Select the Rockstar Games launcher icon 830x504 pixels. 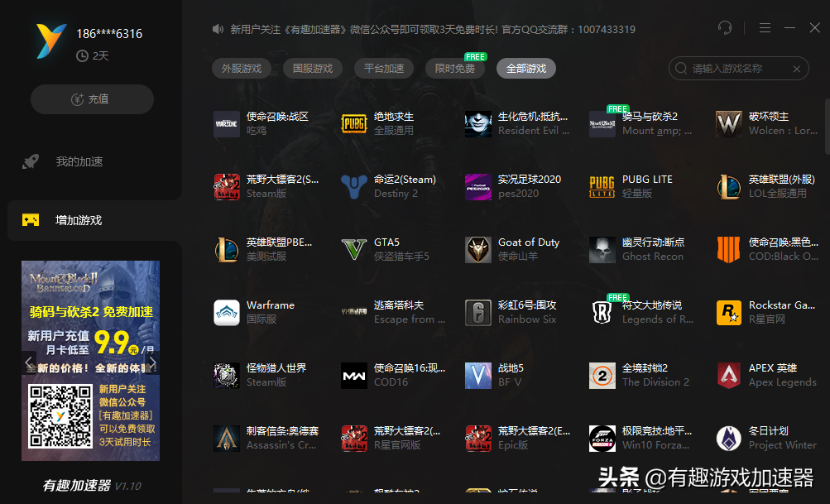(x=729, y=312)
